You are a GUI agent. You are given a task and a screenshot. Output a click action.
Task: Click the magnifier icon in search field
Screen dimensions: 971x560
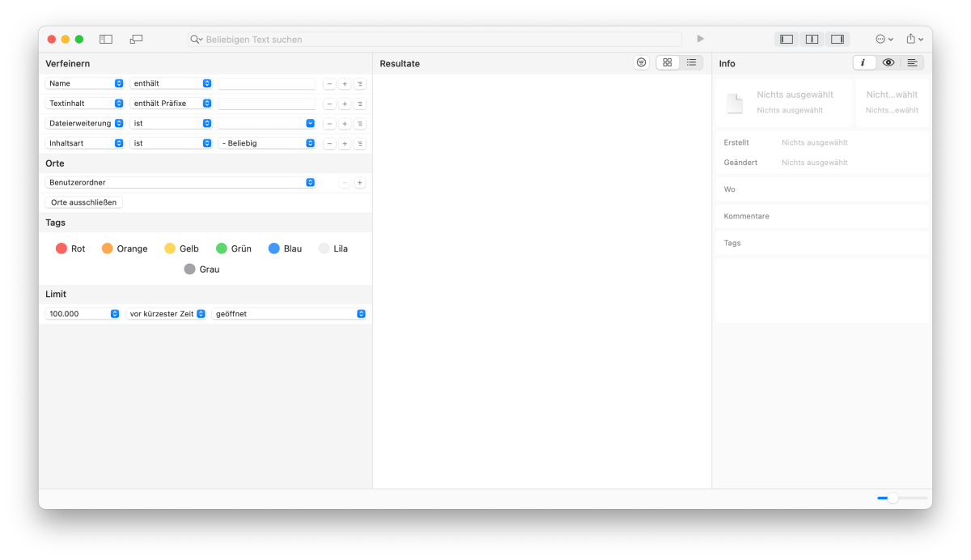coord(197,39)
